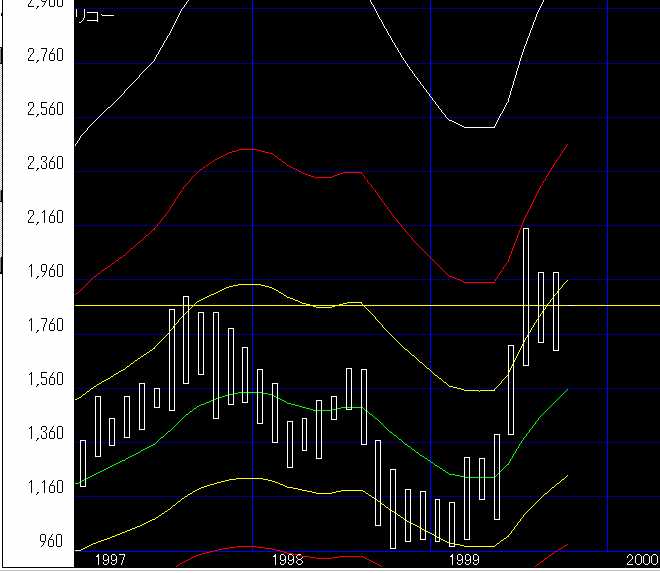This screenshot has height=573, width=660.
Task: Click the last candlestick on the right
Action: coord(556,310)
